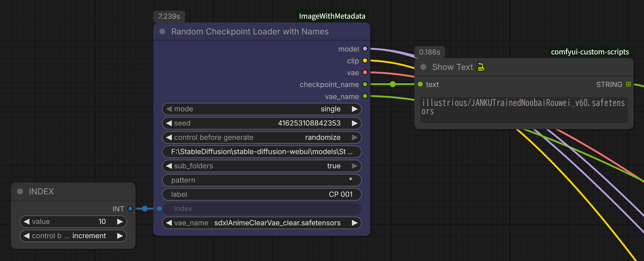Image resolution: width=644 pixels, height=261 pixels.
Task: Click the model output socket
Action: tap(365, 49)
